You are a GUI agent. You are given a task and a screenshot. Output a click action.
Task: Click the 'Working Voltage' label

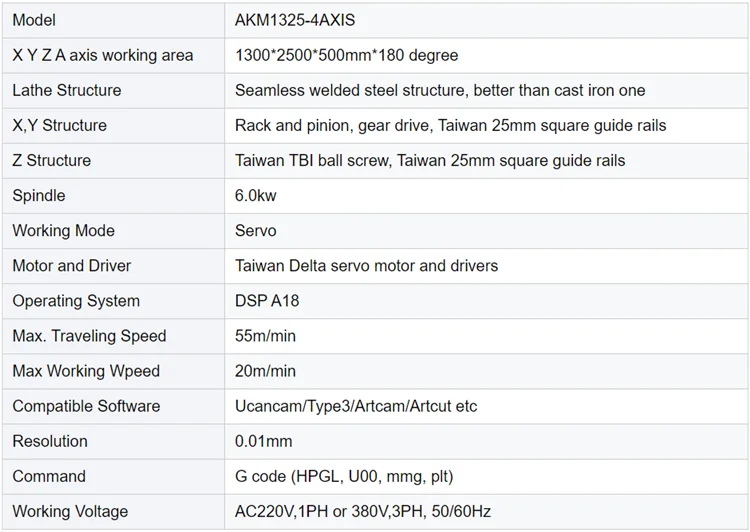tap(70, 511)
